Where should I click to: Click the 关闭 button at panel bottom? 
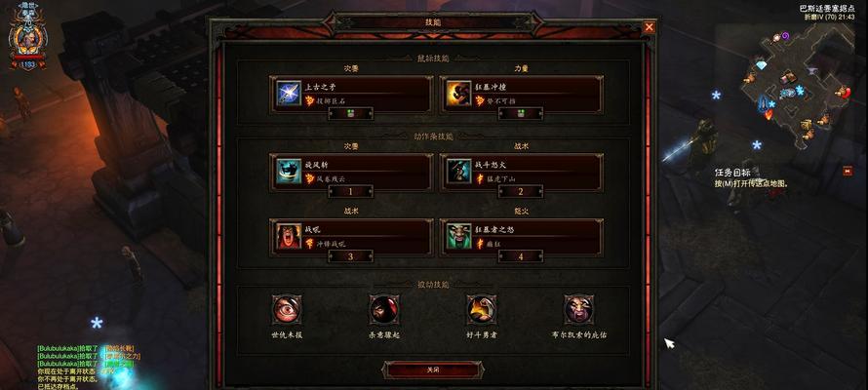[x=433, y=370]
